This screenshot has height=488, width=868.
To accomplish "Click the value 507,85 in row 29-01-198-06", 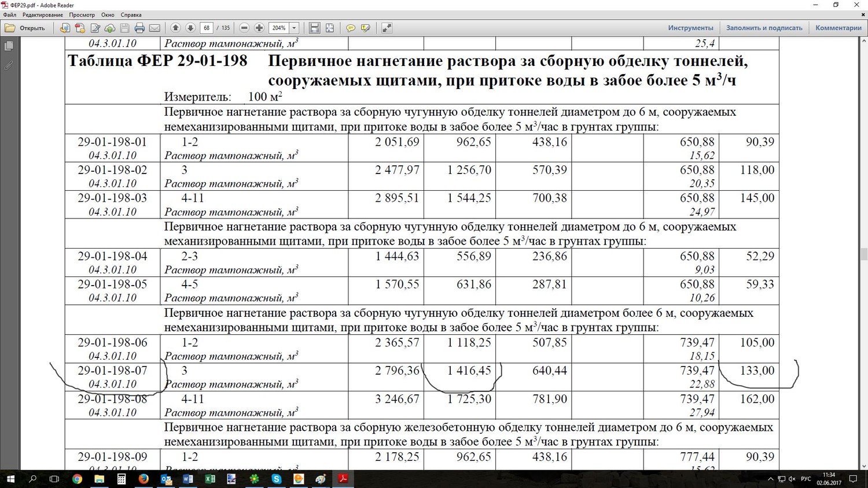I will (550, 342).
